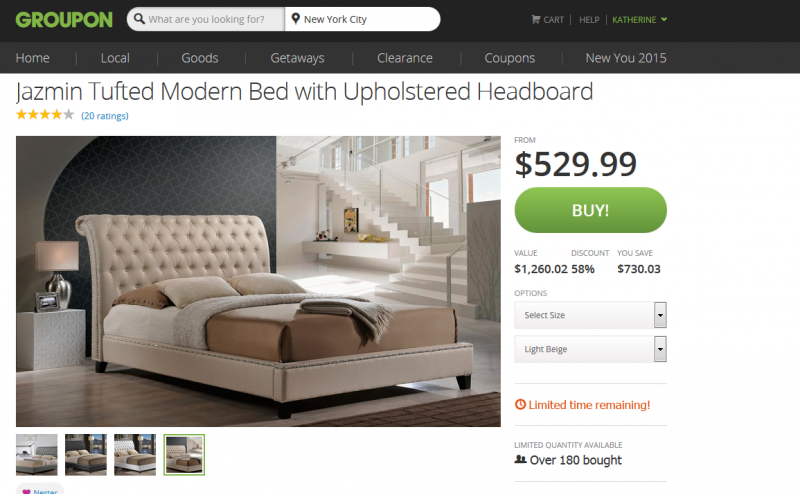Open the Light Beige color dropdown
Image resolution: width=800 pixels, height=494 pixels.
click(x=590, y=349)
